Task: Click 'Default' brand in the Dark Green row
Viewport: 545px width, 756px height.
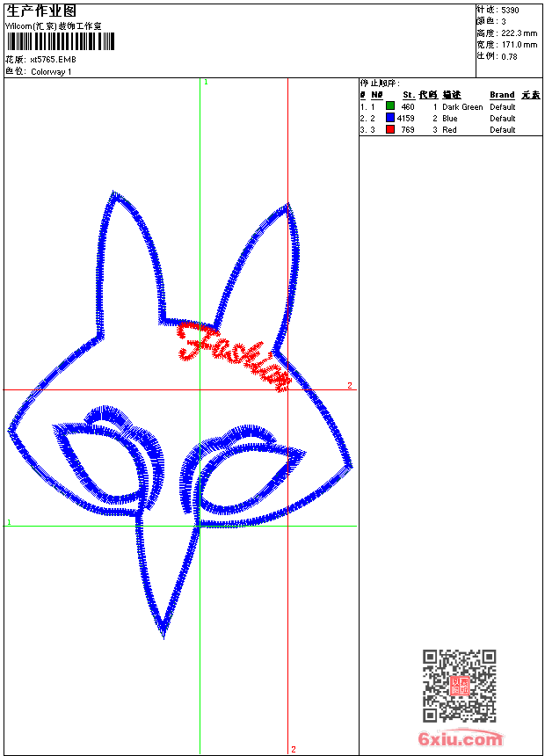Action: click(503, 107)
